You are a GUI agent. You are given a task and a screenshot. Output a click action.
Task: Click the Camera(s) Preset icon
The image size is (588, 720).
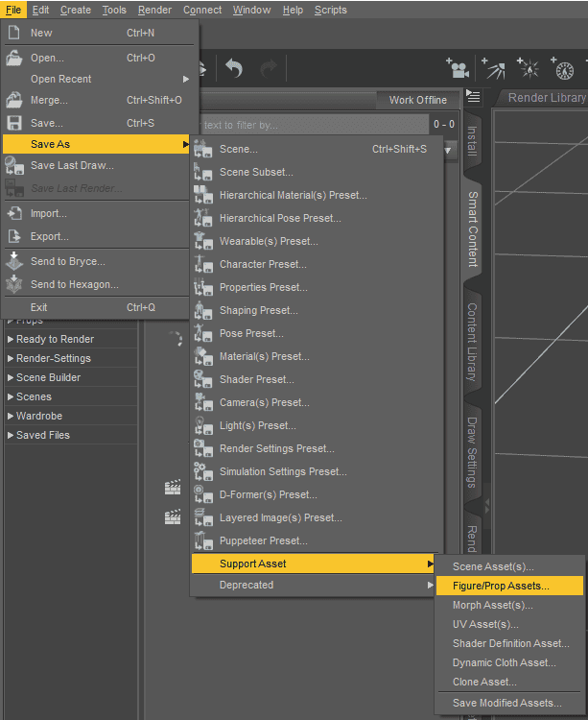point(202,402)
